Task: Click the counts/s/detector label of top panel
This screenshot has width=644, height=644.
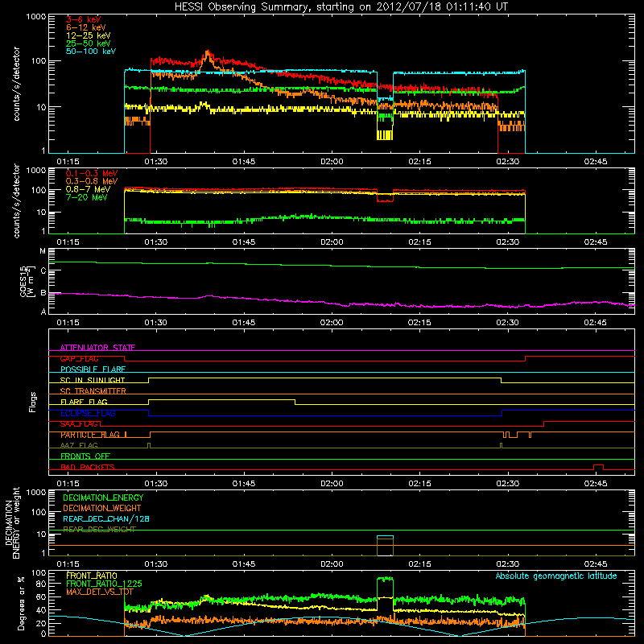Action: 16,84
